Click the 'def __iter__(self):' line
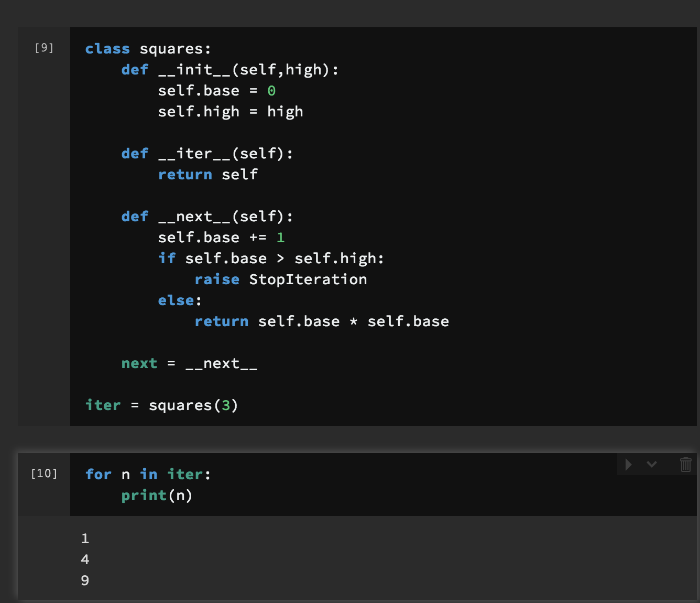Image resolution: width=700 pixels, height=603 pixels. click(207, 154)
